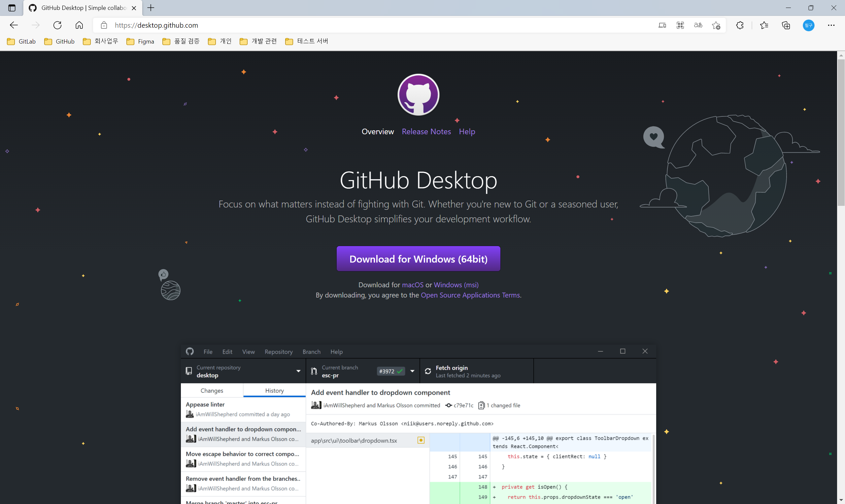Click the page vertical scrollbar thumb
The image size is (845, 504).
pyautogui.click(x=841, y=133)
